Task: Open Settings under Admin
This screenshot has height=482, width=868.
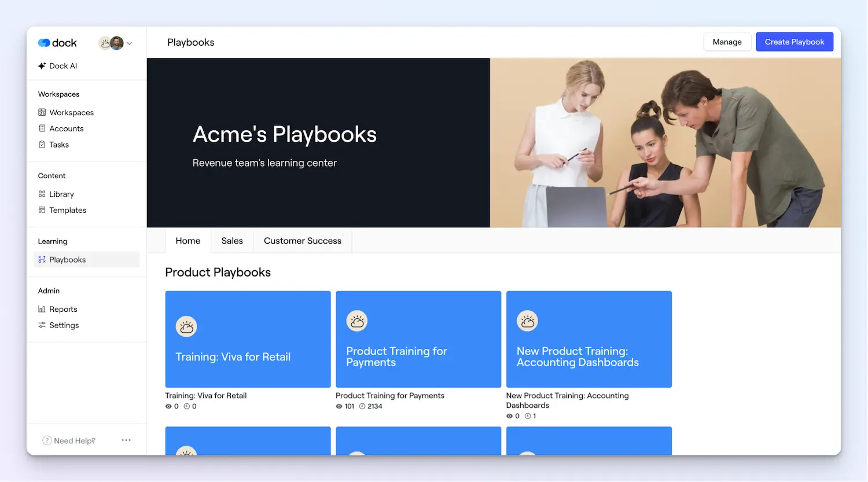Action: tap(64, 325)
